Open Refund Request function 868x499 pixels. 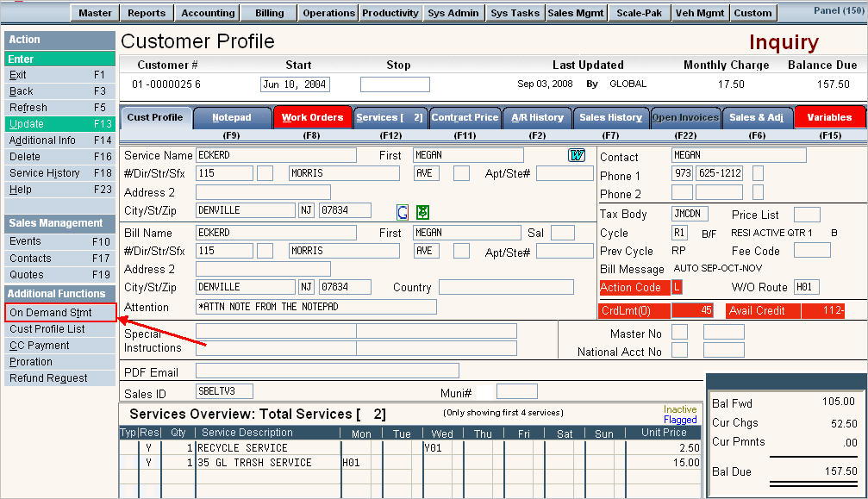(x=59, y=377)
